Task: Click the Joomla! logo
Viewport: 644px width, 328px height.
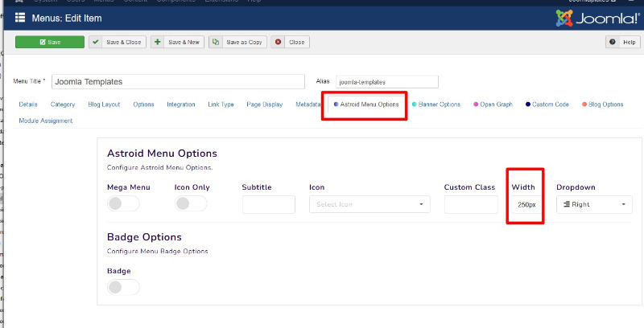Action: (x=597, y=18)
